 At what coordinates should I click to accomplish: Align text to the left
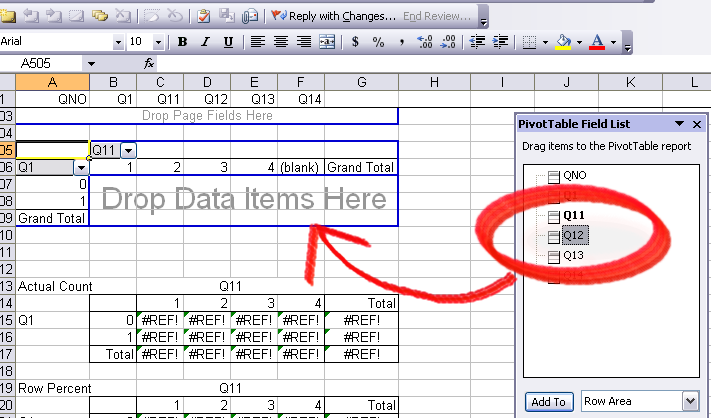click(x=258, y=42)
